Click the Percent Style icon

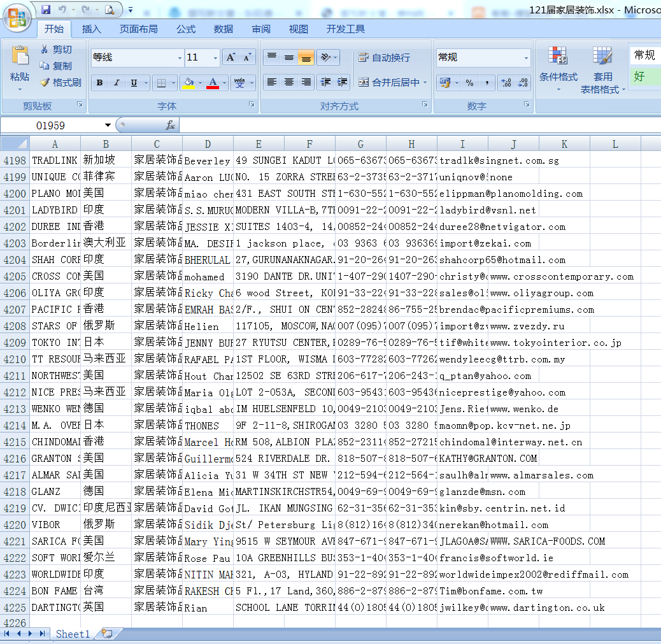469,83
